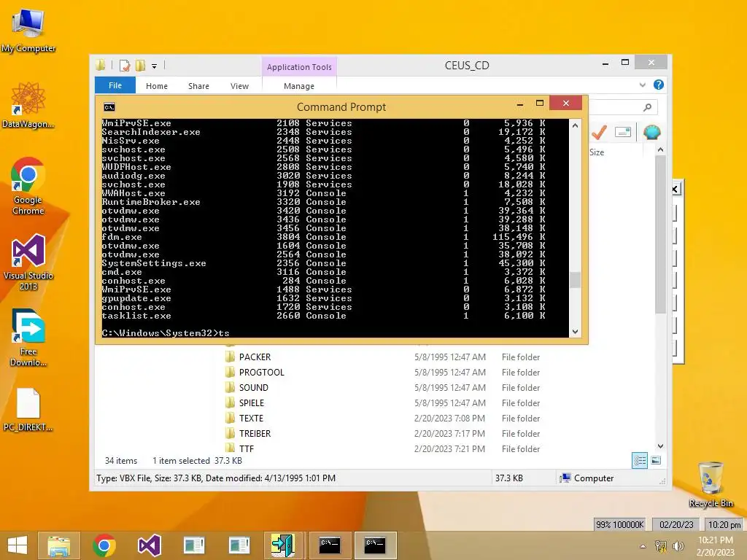Click the 02/20/23 date gadget box
Screen dimensions: 747x560
[x=676, y=524]
